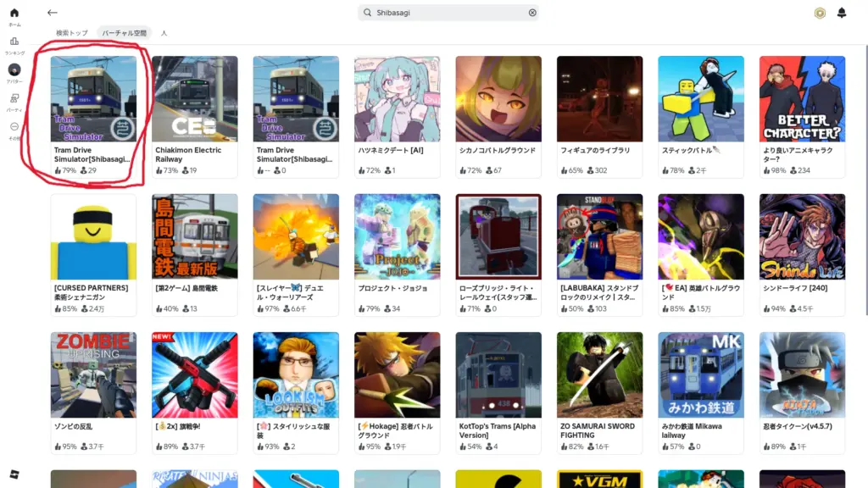
Task: Open the notifications bell
Action: tap(842, 13)
